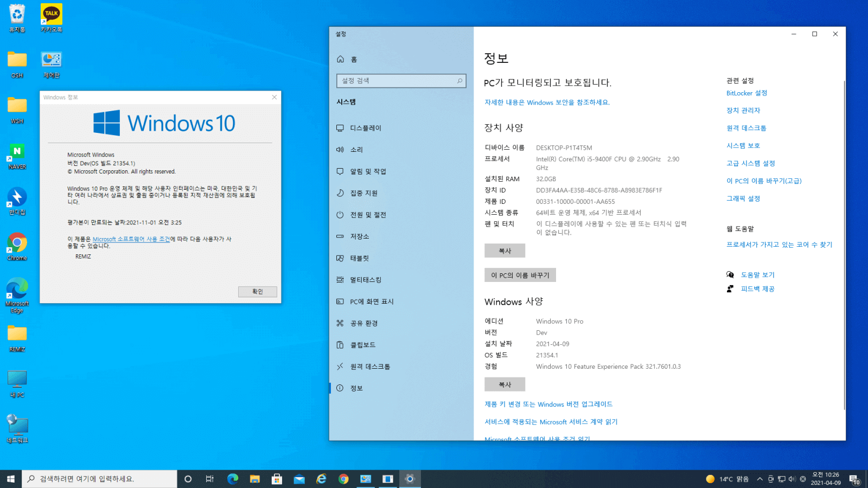Open the System protection link
Image resolution: width=868 pixels, height=488 pixels.
(x=743, y=146)
